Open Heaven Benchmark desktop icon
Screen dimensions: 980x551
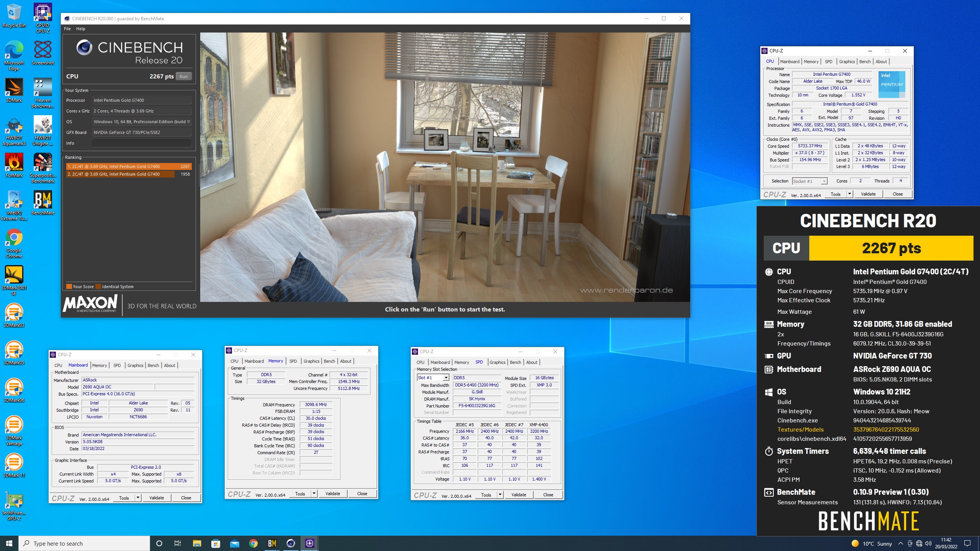(x=42, y=93)
